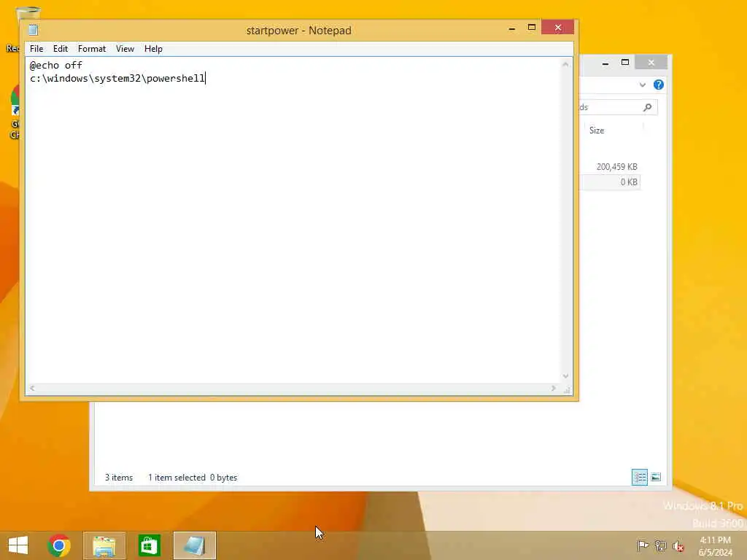
Task: Close the startpower Notepad window
Action: point(558,28)
